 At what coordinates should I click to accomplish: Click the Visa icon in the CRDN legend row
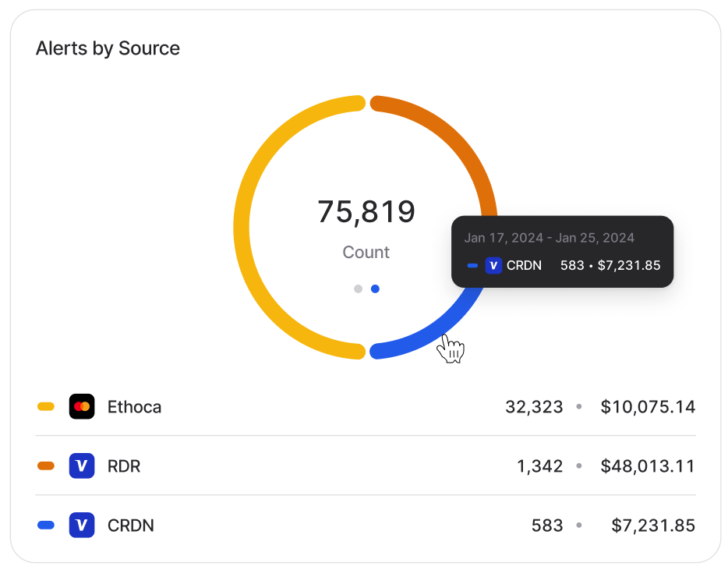tap(82, 525)
